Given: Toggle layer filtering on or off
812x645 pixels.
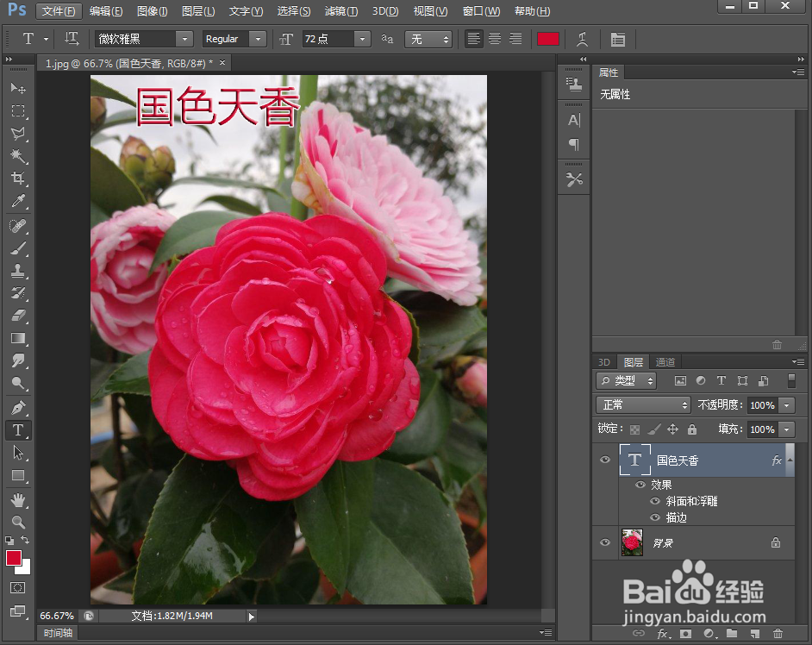Looking at the screenshot, I should 791,381.
